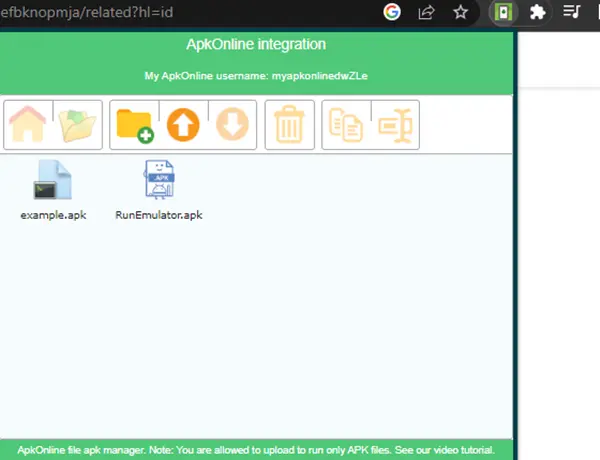Viewport: 600px width, 460px height.
Task: Click the My ApkOnline username text
Action: [x=256, y=76]
